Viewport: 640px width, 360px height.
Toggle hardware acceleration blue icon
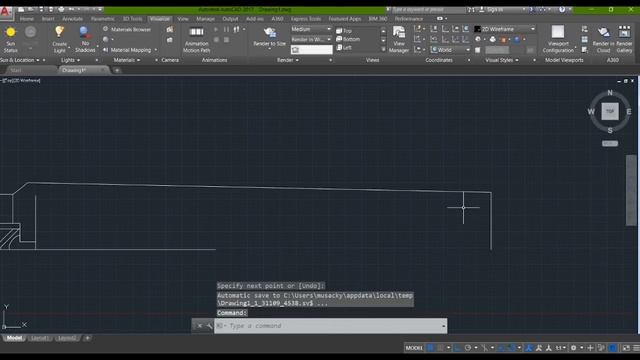[612, 348]
